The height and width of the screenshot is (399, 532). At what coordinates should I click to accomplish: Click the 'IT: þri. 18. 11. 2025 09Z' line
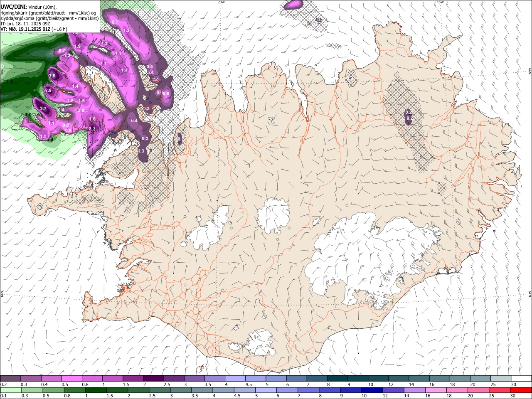coord(25,24)
